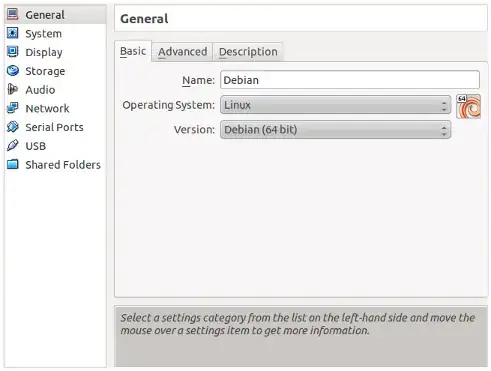
Task: Open Audio settings category
Action: pyautogui.click(x=55, y=90)
